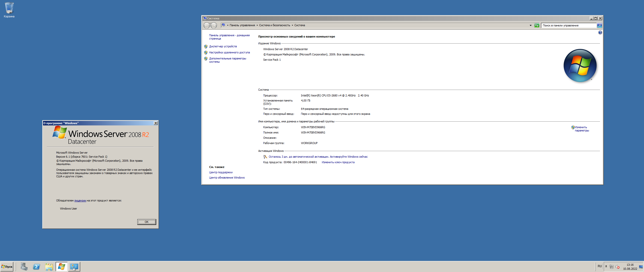Click the activate Windows now link
Image resolution: width=644 pixels, height=272 pixels.
pyautogui.click(x=349, y=157)
